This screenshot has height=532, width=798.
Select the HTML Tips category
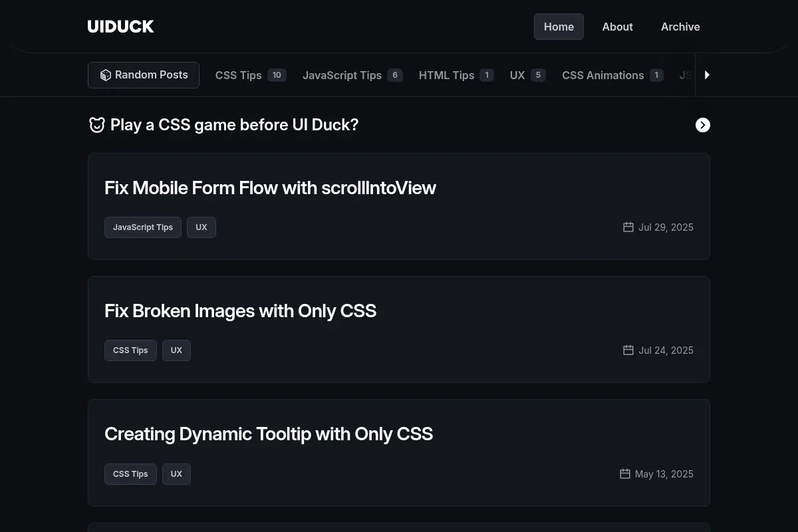click(x=456, y=75)
